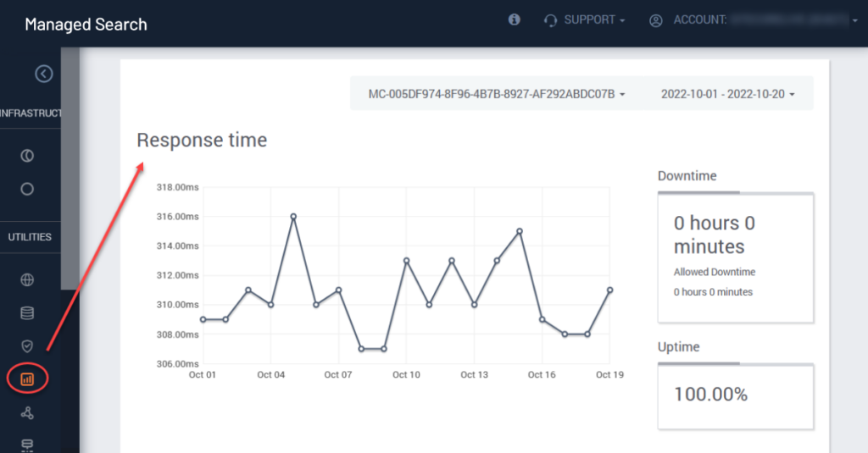868x453 pixels.
Task: Select the empty circle sidebar icon
Action: tap(27, 189)
